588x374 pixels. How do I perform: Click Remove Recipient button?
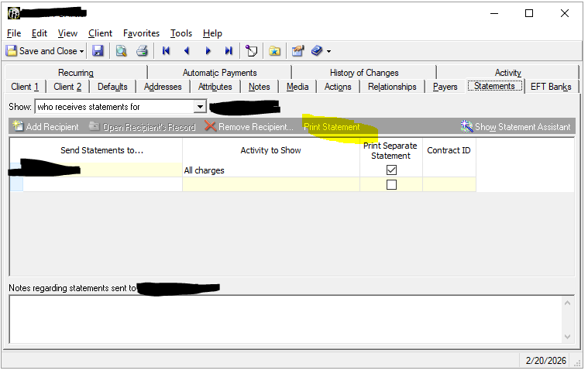(x=249, y=127)
